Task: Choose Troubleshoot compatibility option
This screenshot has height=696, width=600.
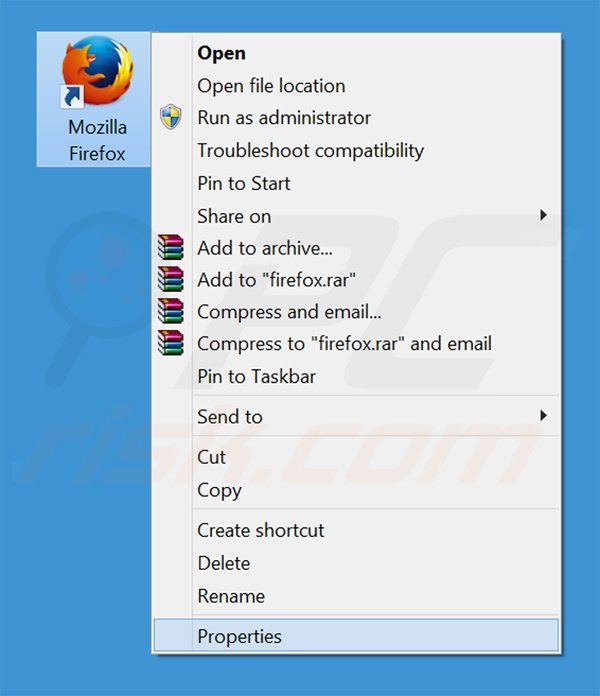Action: pos(310,151)
